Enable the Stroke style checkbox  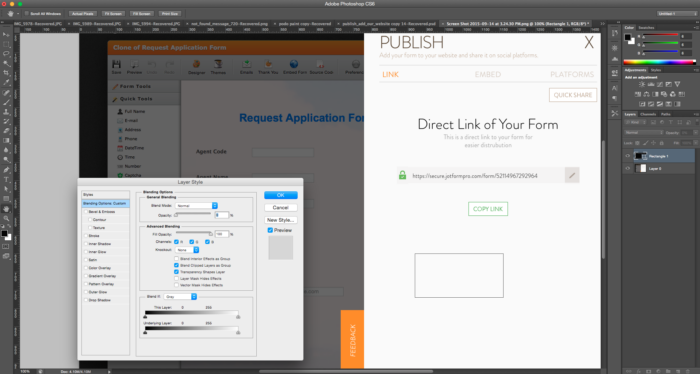tap(86, 236)
